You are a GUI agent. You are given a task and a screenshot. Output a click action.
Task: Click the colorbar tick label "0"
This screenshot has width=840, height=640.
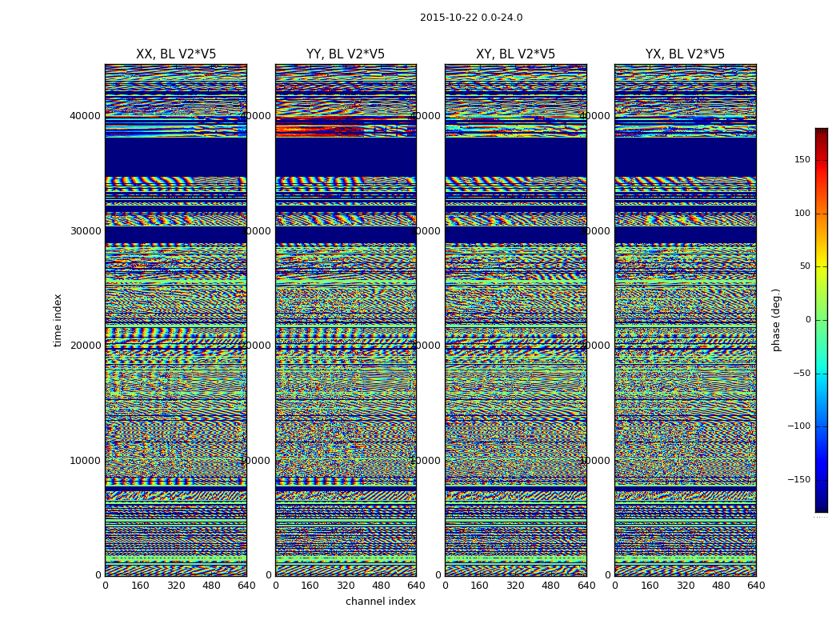(x=808, y=320)
